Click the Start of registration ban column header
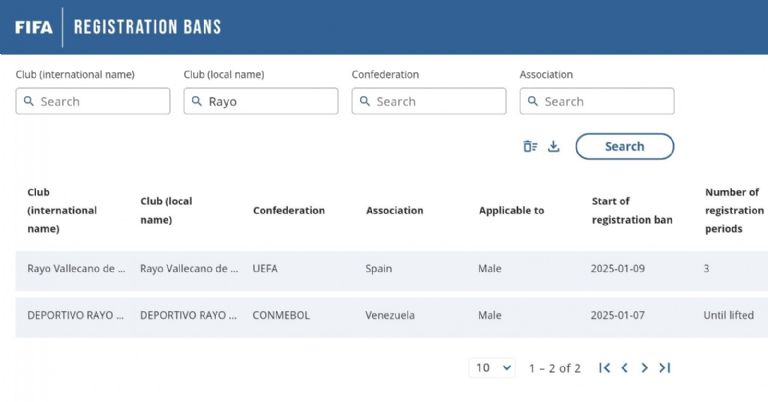 click(631, 210)
